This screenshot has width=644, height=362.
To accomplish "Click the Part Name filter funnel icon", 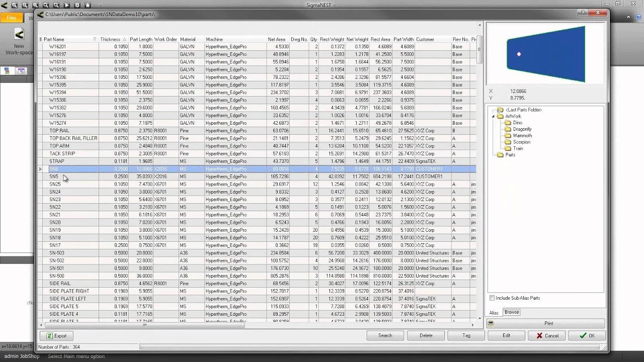I will [x=95, y=39].
